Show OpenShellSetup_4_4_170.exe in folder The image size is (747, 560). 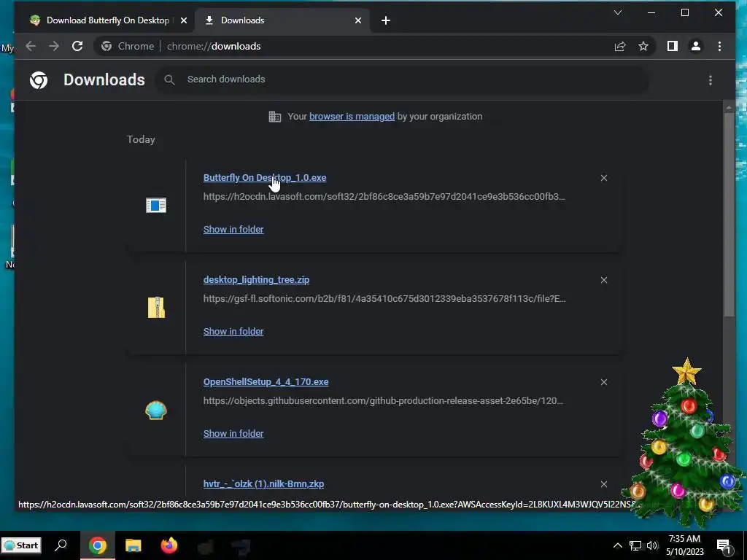click(x=233, y=433)
